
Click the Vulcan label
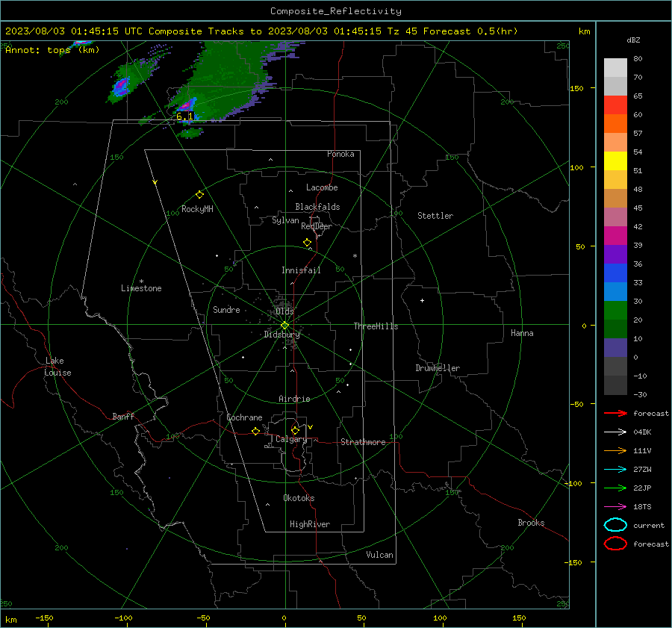(380, 555)
